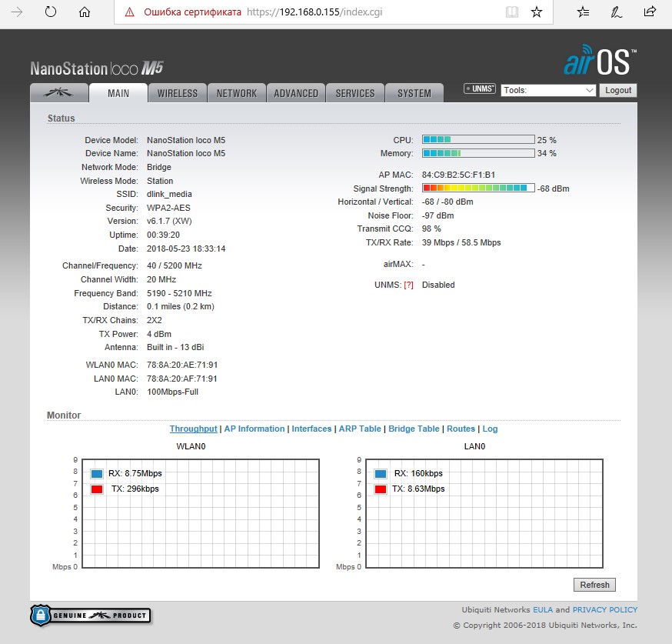Open the NETWORK tab

pos(237,93)
